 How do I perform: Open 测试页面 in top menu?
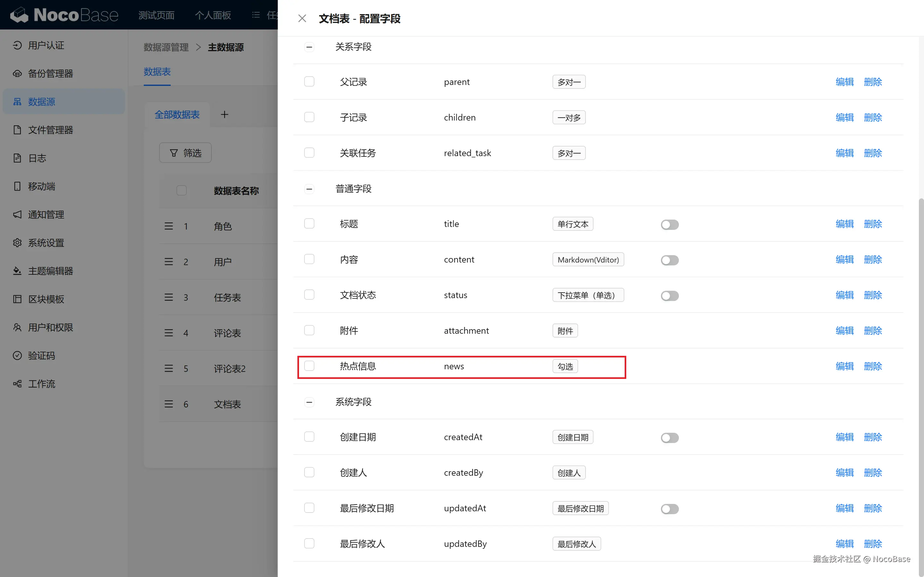pyautogui.click(x=156, y=15)
